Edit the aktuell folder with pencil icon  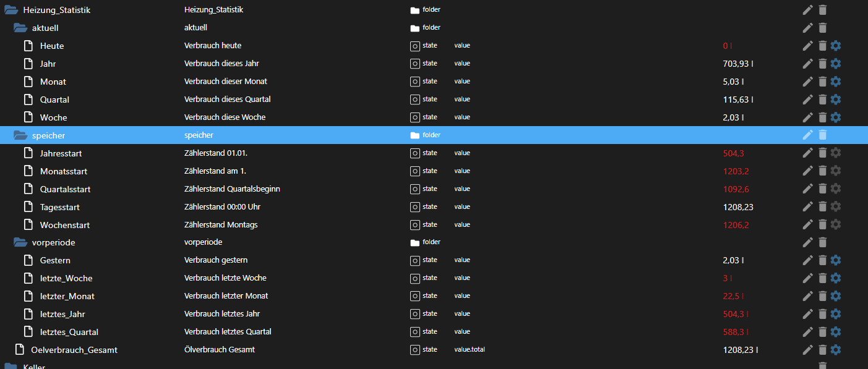[x=807, y=28]
